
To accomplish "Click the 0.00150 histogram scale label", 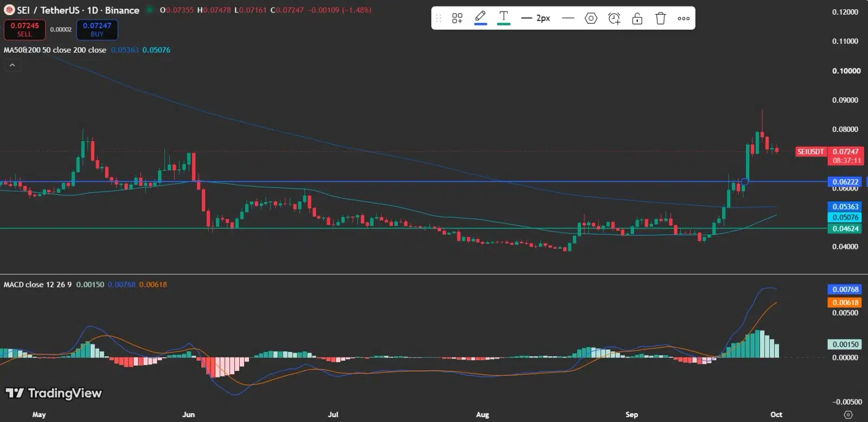I will point(846,344).
